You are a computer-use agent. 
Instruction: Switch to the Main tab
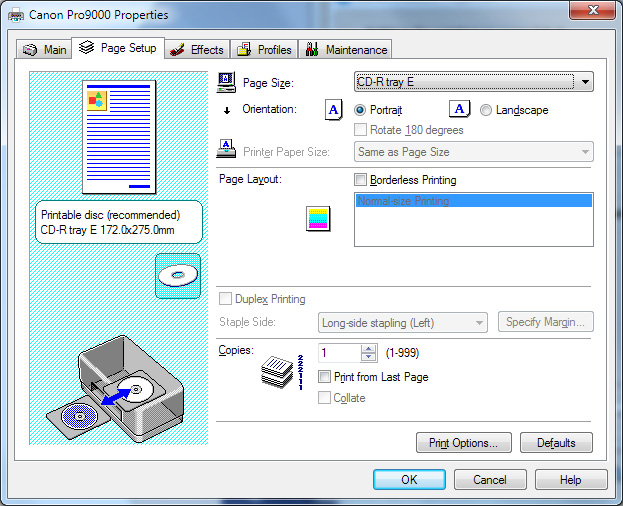click(44, 49)
